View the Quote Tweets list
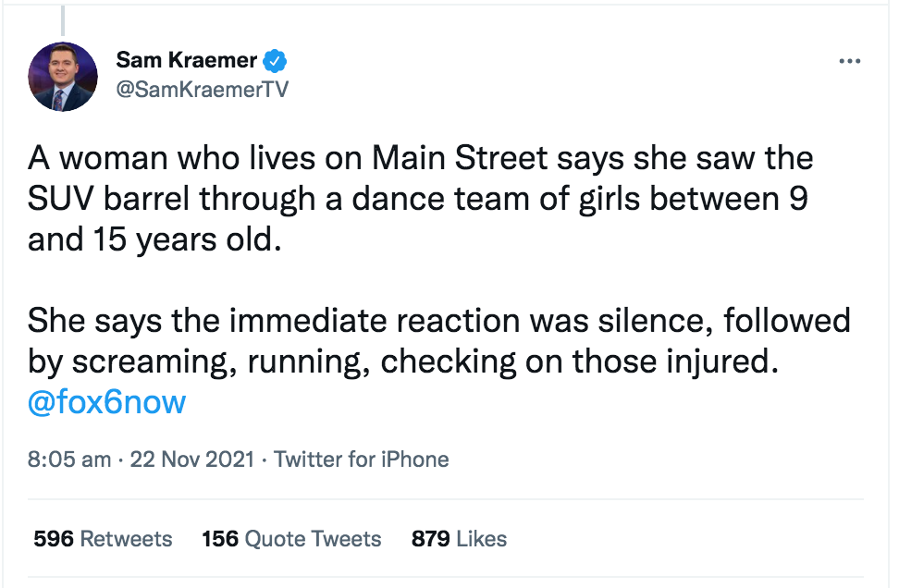899x588 pixels. point(314,539)
